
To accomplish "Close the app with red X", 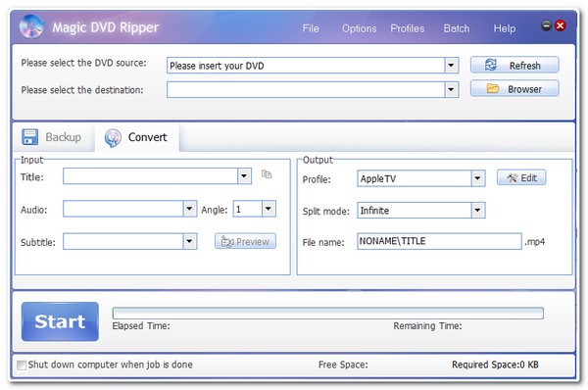I will click(x=561, y=25).
